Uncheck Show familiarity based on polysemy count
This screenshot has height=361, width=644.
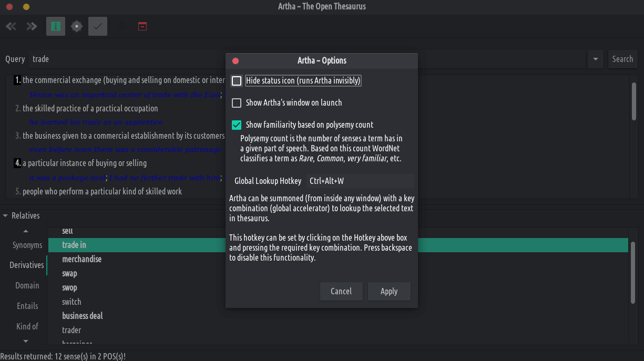click(237, 125)
